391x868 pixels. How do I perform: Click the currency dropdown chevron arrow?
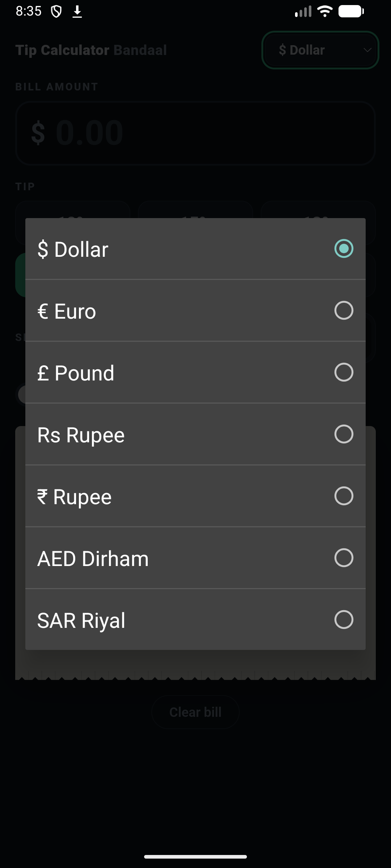[x=367, y=50]
